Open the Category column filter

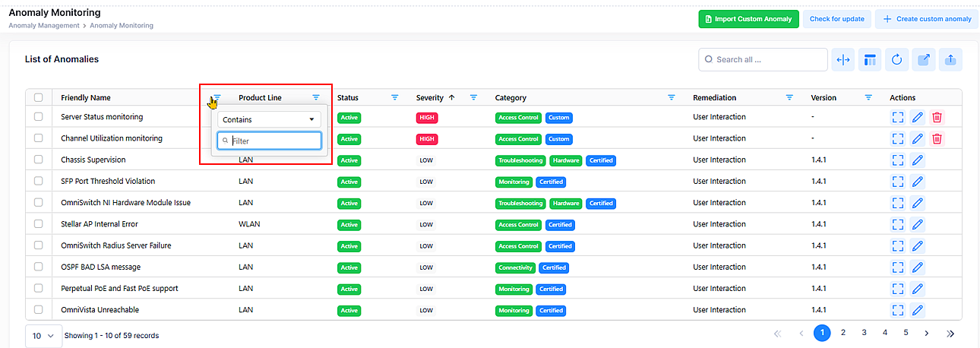(671, 97)
